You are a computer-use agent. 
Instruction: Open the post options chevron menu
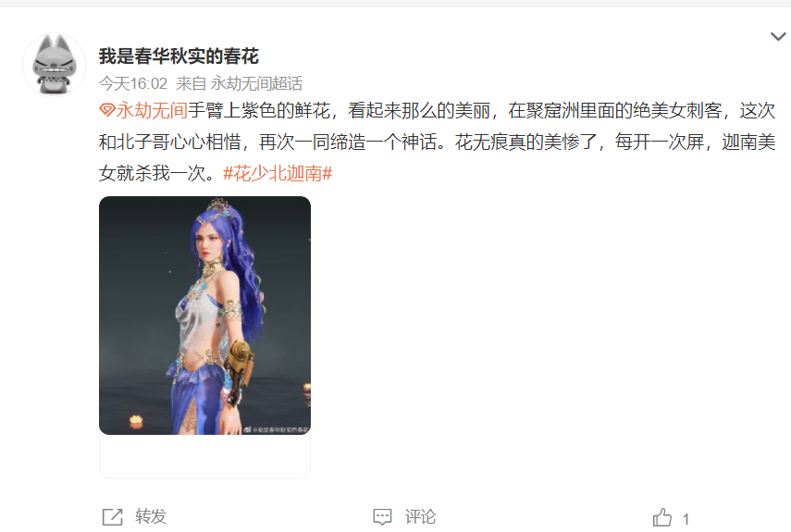coord(778,37)
